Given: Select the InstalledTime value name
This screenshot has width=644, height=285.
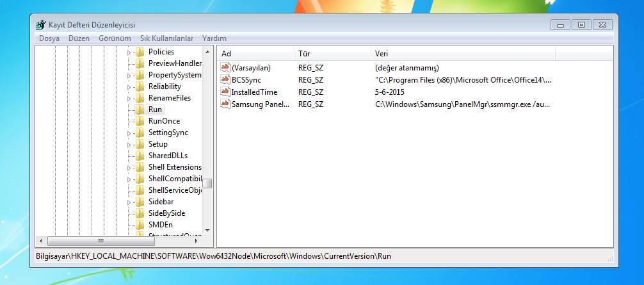Looking at the screenshot, I should [254, 92].
